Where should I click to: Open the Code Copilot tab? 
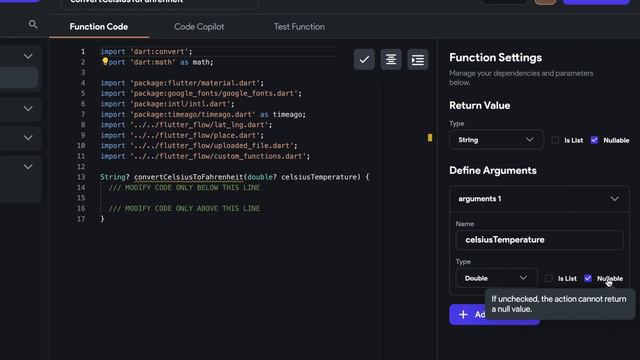(199, 27)
